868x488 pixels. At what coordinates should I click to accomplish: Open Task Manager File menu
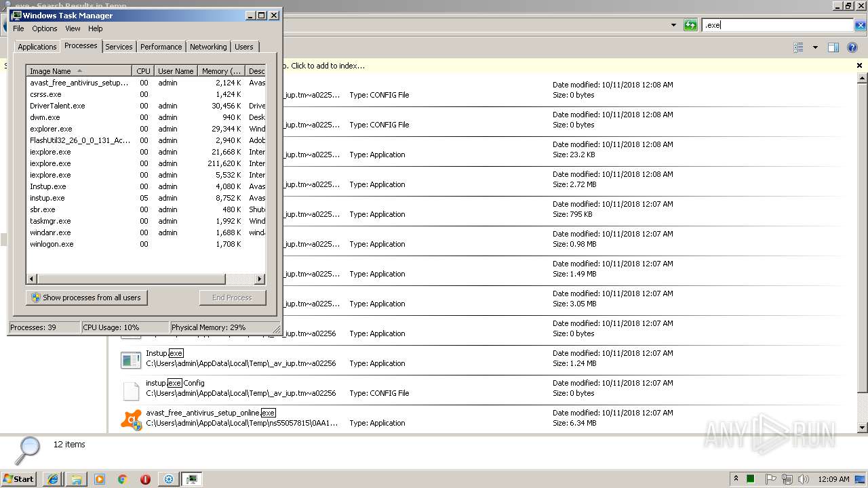[x=18, y=28]
